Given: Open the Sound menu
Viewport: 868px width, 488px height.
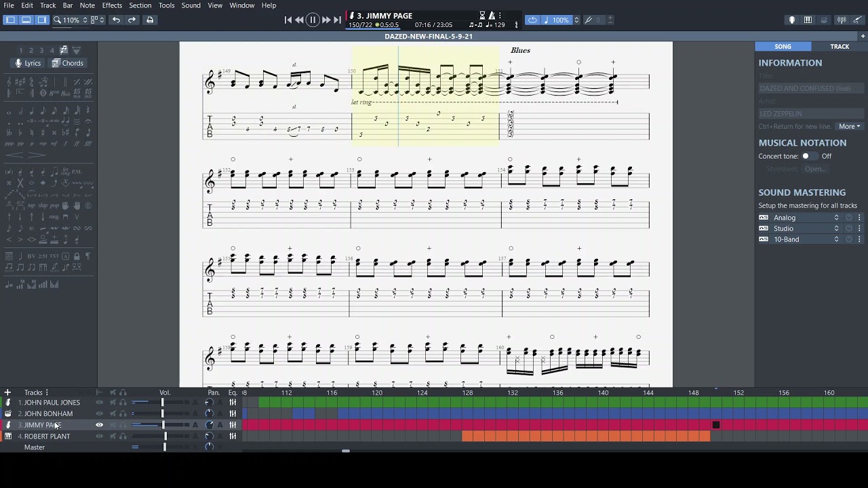Looking at the screenshot, I should [x=191, y=5].
